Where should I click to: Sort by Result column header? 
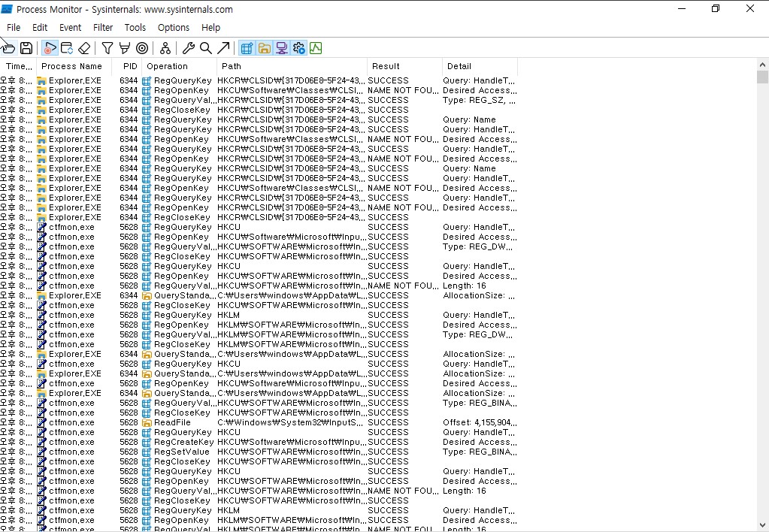tap(404, 66)
